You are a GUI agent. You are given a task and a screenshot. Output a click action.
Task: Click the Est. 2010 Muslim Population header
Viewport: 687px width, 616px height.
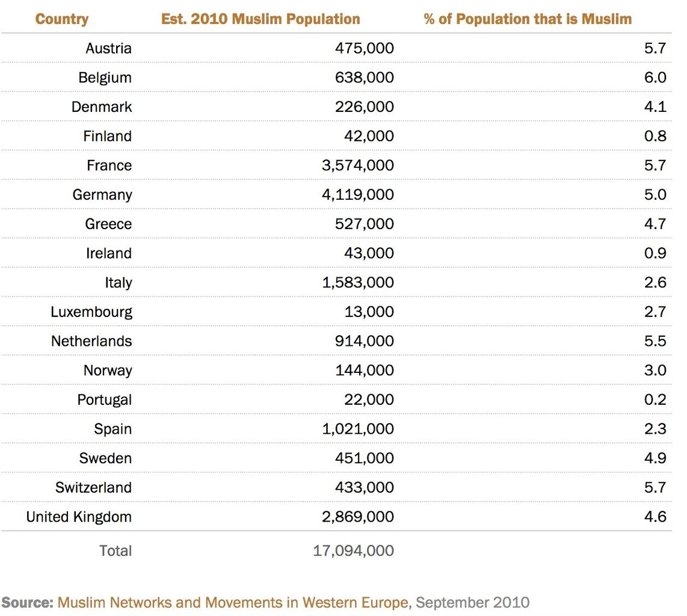pyautogui.click(x=260, y=19)
